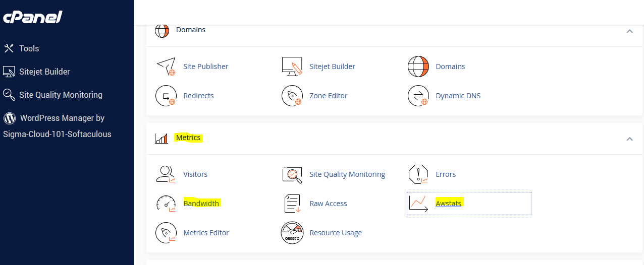
Task: Open the Zone Editor icon
Action: [x=292, y=96]
